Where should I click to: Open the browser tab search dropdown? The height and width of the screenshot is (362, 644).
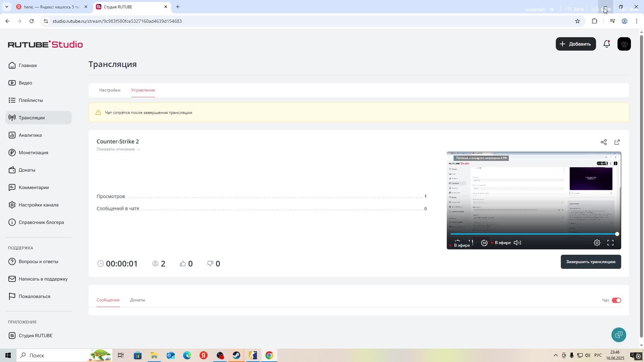tap(6, 7)
